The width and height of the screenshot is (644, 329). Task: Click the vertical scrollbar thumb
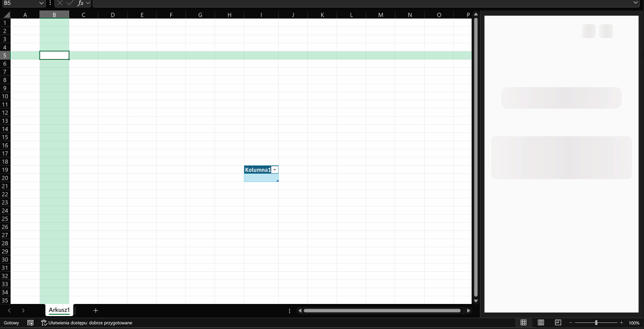click(x=476, y=158)
